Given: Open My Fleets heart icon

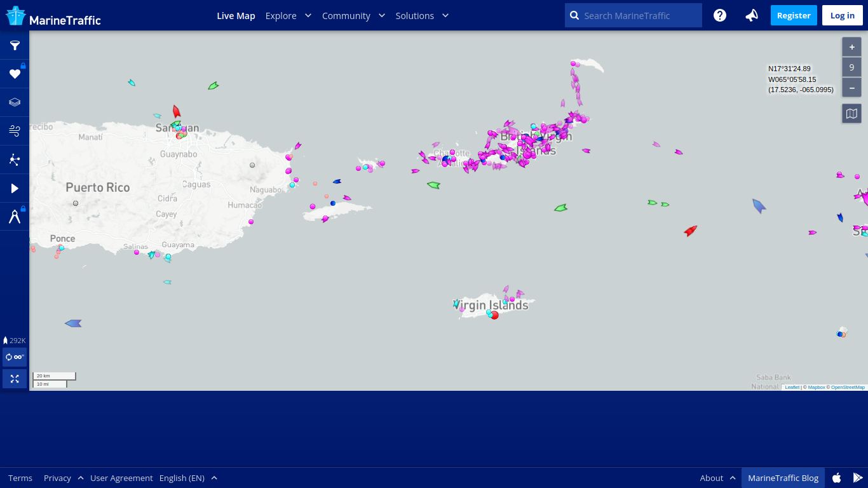Looking at the screenshot, I should pyautogui.click(x=15, y=74).
